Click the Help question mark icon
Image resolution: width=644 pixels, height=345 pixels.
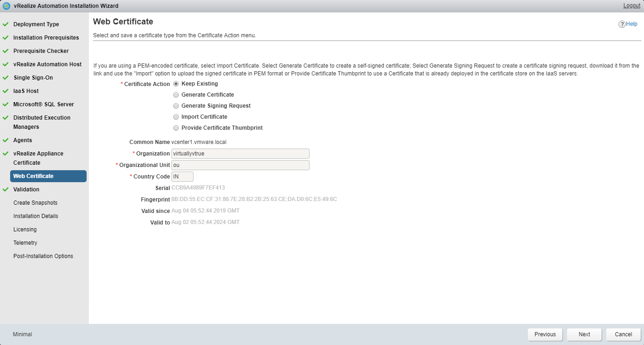[622, 24]
